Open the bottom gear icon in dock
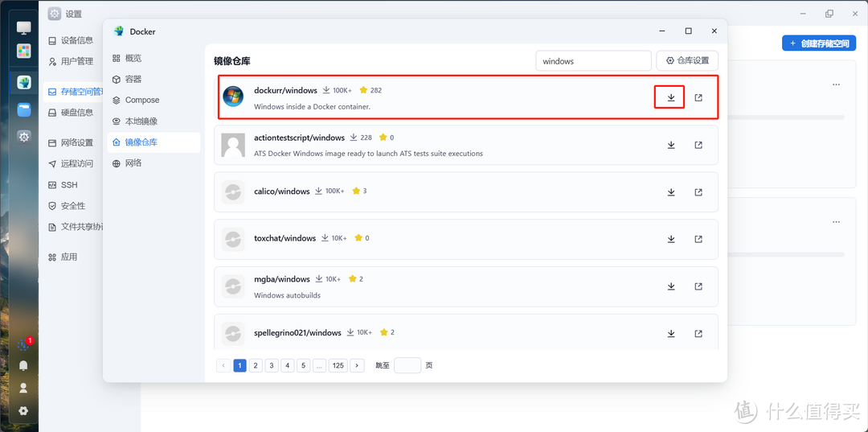Viewport: 868px width, 432px height. coord(23,411)
